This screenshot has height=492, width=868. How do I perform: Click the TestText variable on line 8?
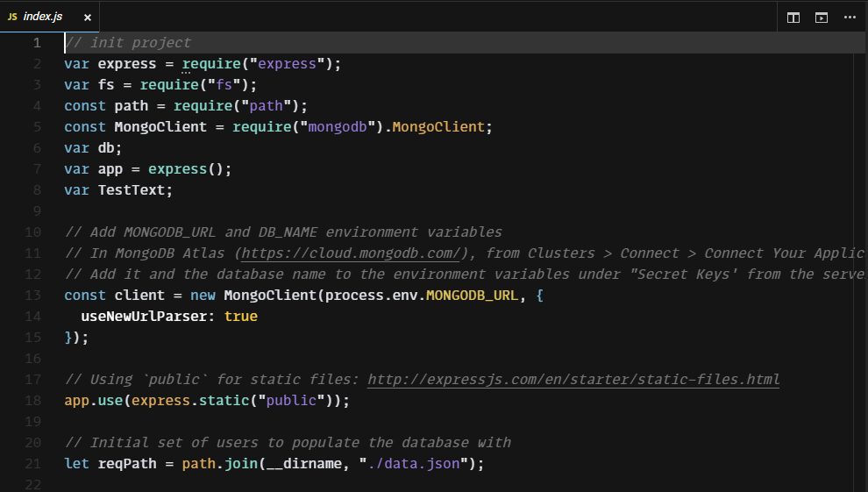coord(132,189)
